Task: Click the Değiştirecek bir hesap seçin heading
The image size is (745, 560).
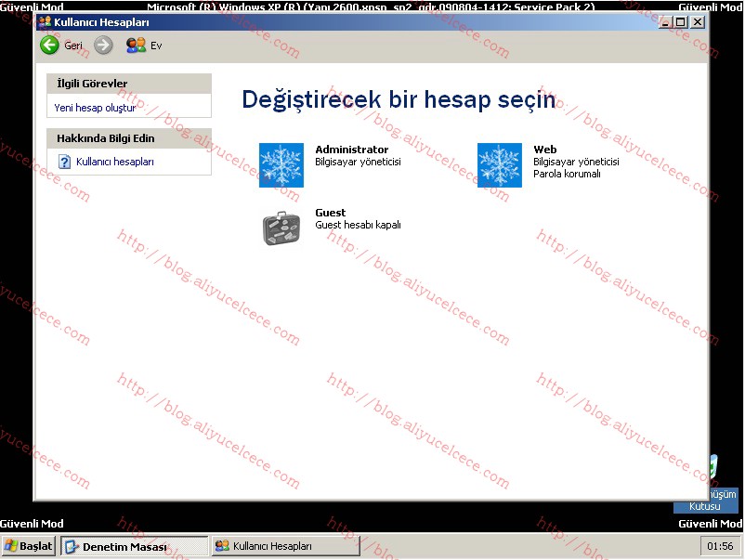Action: 399,99
